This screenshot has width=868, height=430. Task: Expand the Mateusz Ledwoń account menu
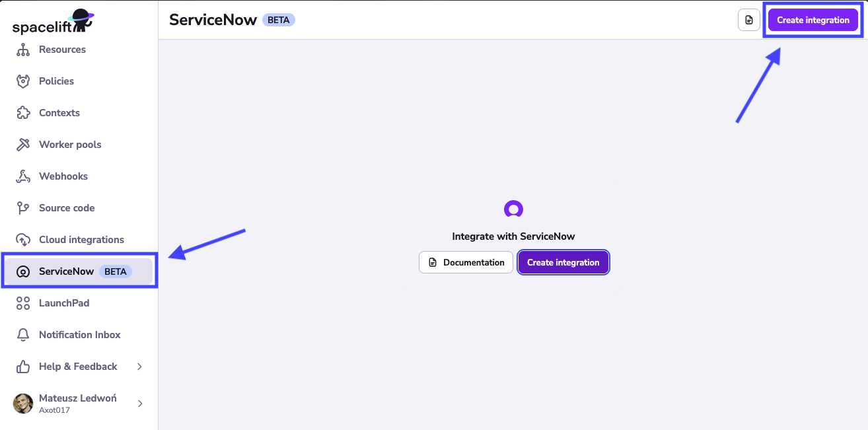[77, 404]
